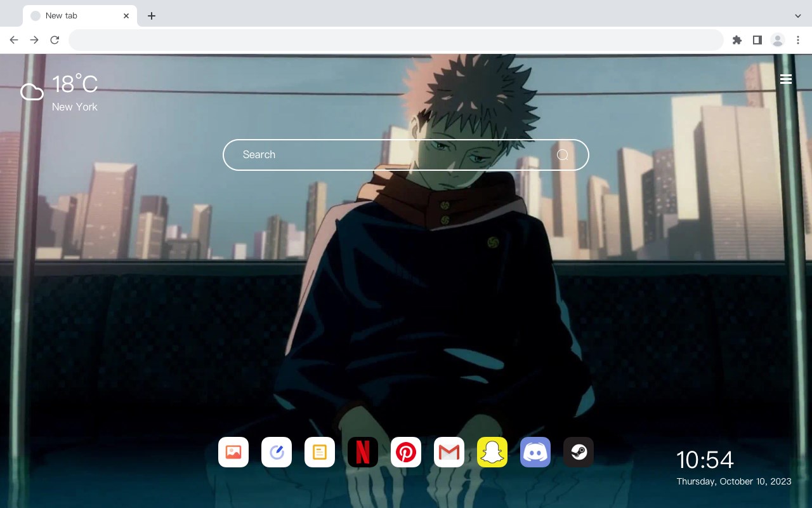The height and width of the screenshot is (508, 812).
Task: Expand the tab search dropdown arrow
Action: pos(798,16)
